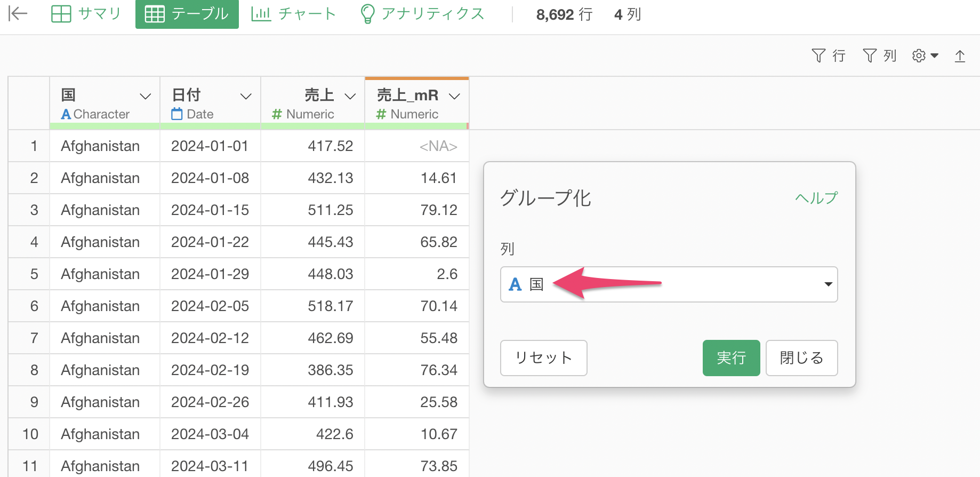Select the 511.25 sales cell
The height and width of the screenshot is (477, 980).
tap(313, 210)
